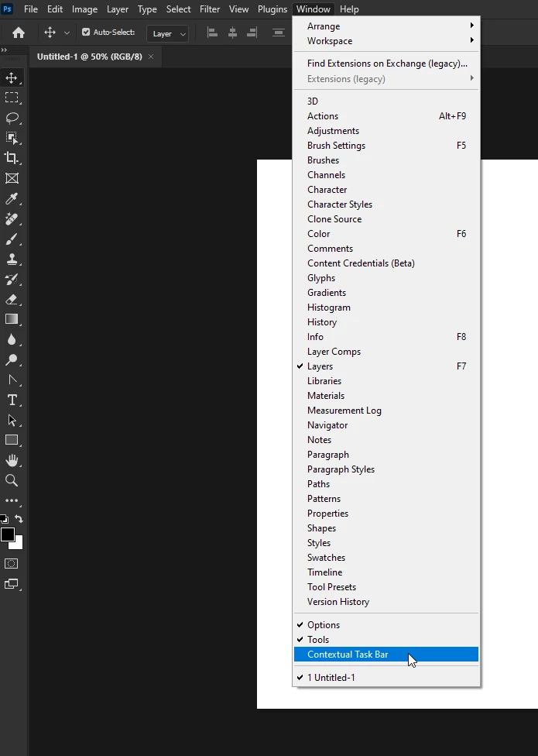Open the Content Credentials (Beta) panel

tap(387, 263)
